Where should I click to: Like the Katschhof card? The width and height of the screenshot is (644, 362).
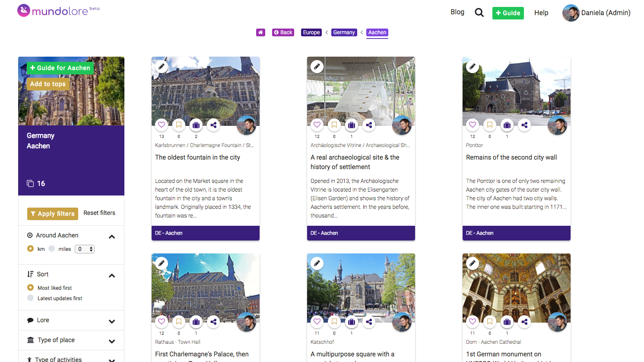coord(317,321)
